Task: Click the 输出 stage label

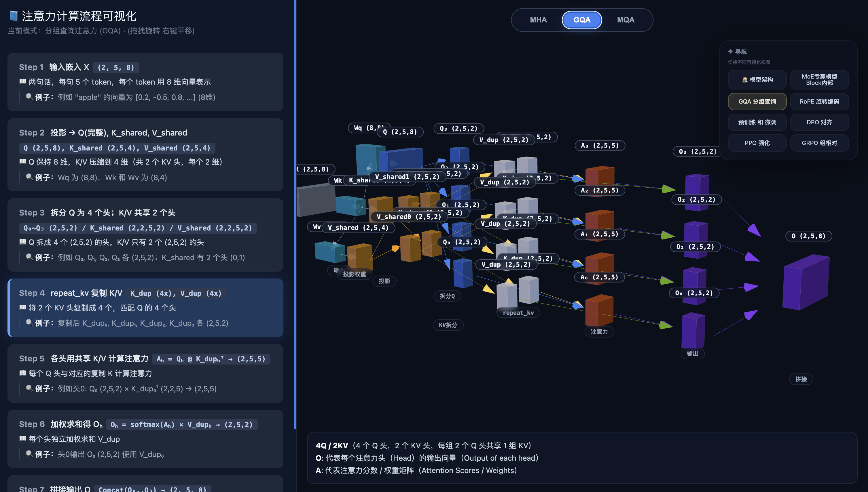Action: [x=693, y=353]
